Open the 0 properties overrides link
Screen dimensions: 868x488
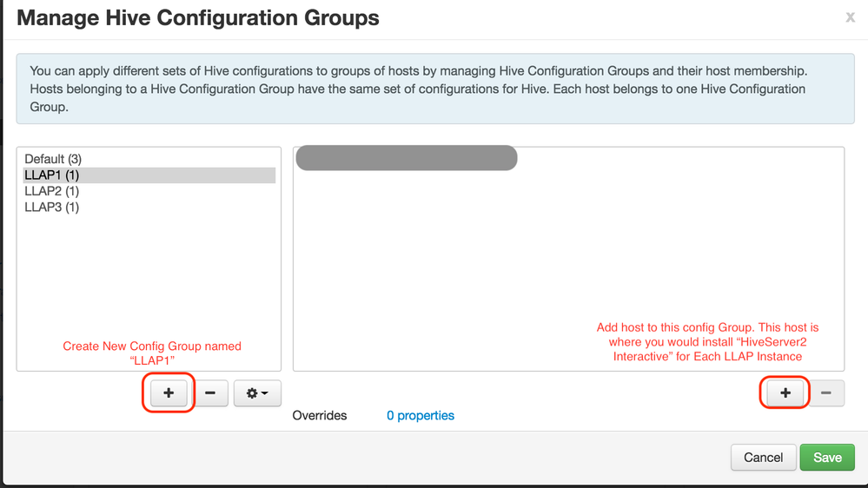tap(421, 416)
